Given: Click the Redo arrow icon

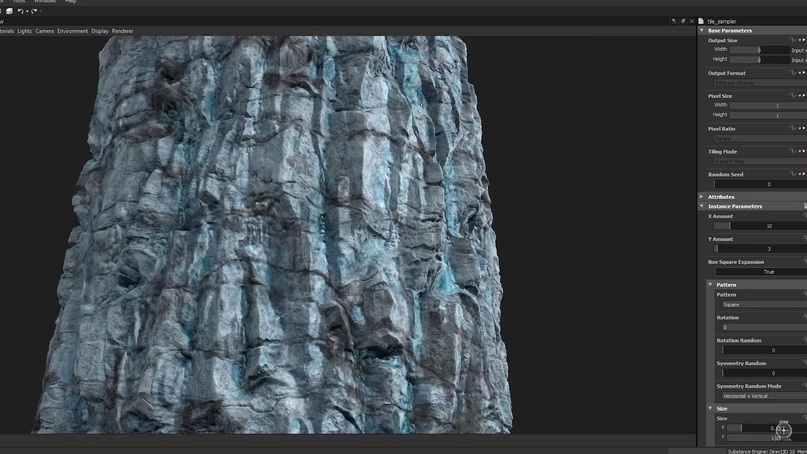Looking at the screenshot, I should point(34,11).
